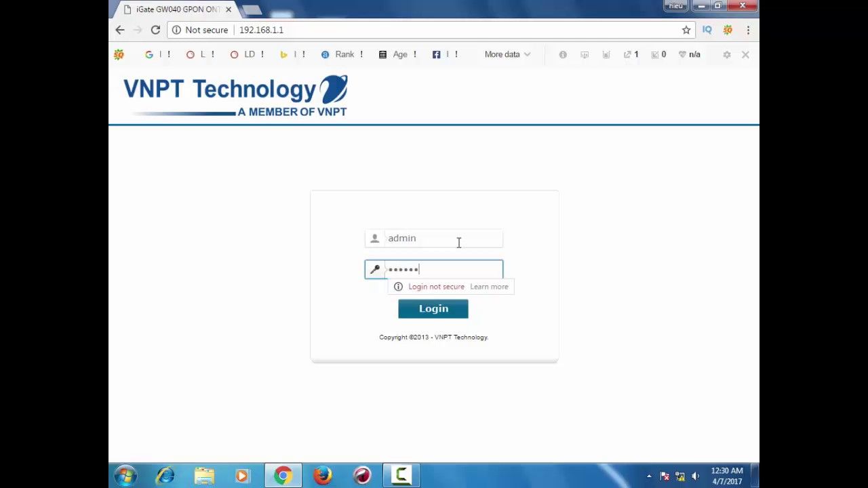Open the SEOquake page info icon
The height and width of the screenshot is (488, 868).
[x=563, y=54]
